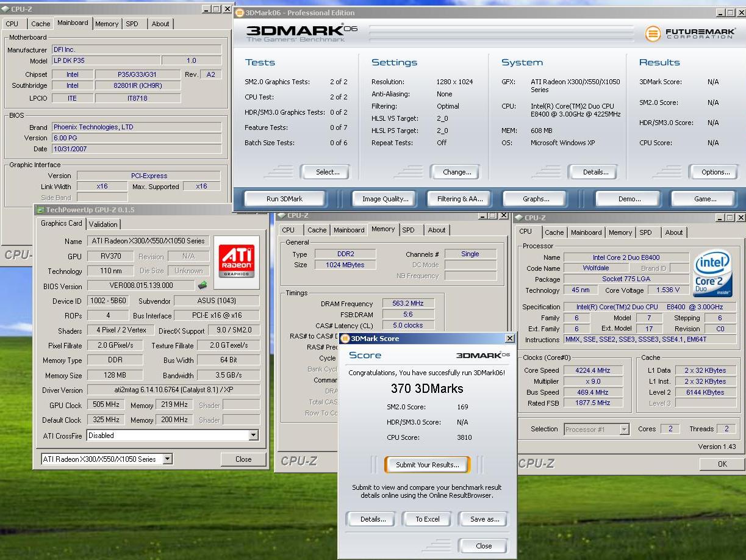Viewport: 746px width, 560px height.
Task: Open the Cache tab in mainboard CPU-Z window
Action: click(41, 24)
